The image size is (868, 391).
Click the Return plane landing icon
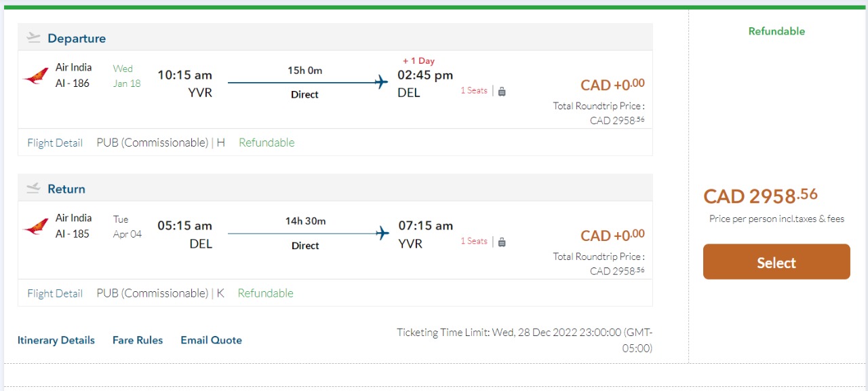33,188
